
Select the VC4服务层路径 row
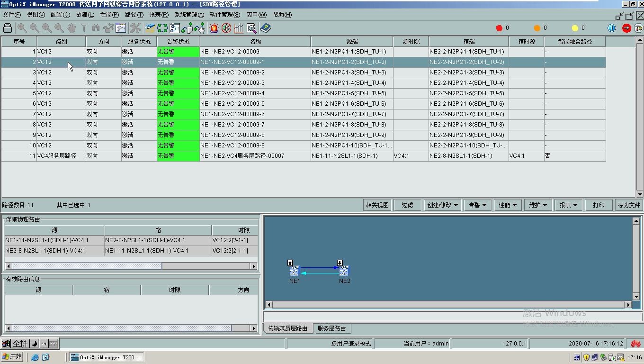(303, 155)
